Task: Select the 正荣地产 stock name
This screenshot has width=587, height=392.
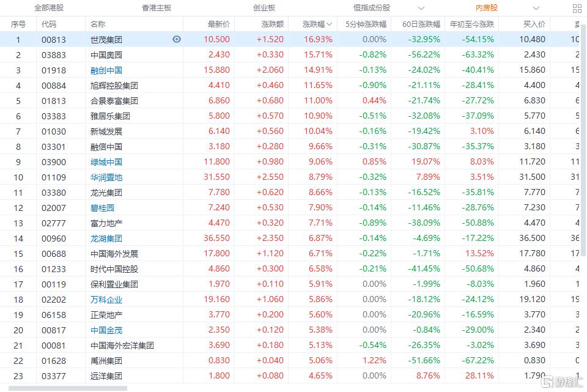Action: [106, 315]
